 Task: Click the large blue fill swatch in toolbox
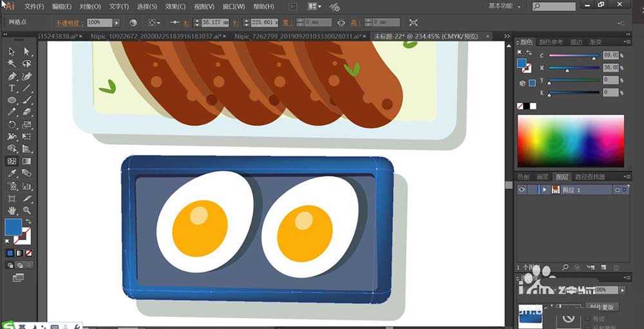(13, 227)
